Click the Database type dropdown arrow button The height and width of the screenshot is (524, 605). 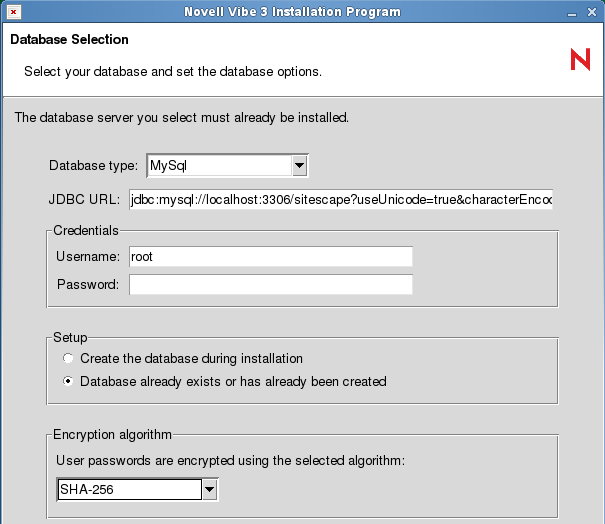click(x=298, y=165)
